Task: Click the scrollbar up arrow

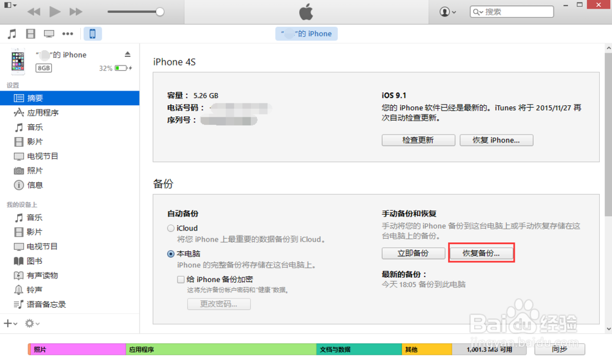Action: click(608, 48)
